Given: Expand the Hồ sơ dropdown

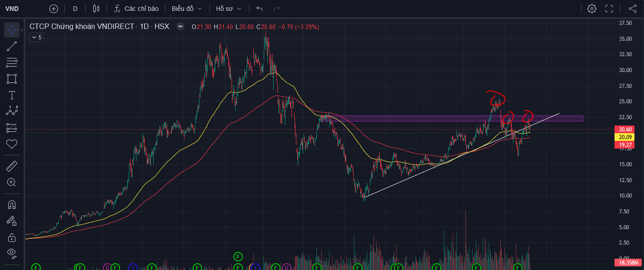Looking at the screenshot, I should [229, 9].
